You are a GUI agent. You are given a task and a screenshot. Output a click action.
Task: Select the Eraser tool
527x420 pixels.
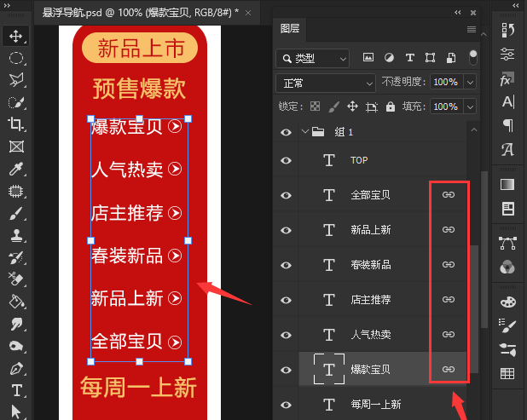click(15, 279)
